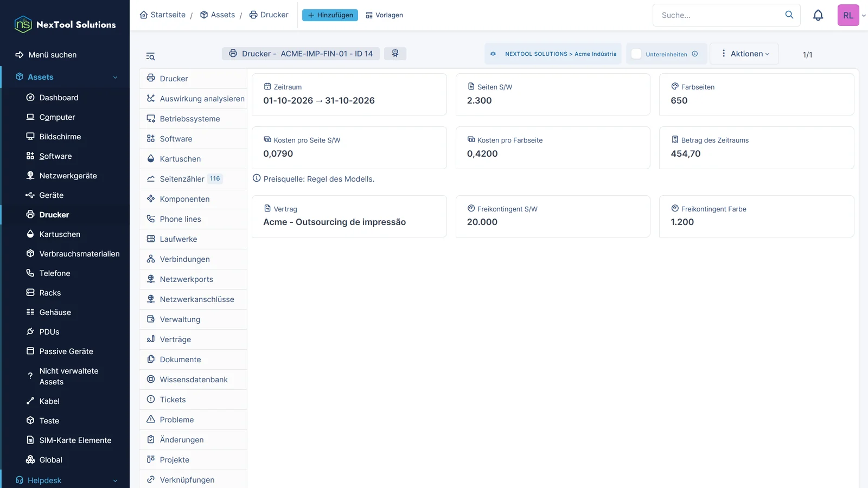Click the NexTool Solutions logo
The image size is (868, 488).
tap(65, 24)
